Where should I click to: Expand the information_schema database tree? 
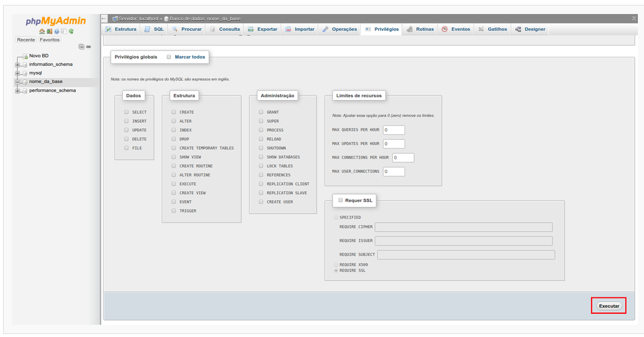17,64
